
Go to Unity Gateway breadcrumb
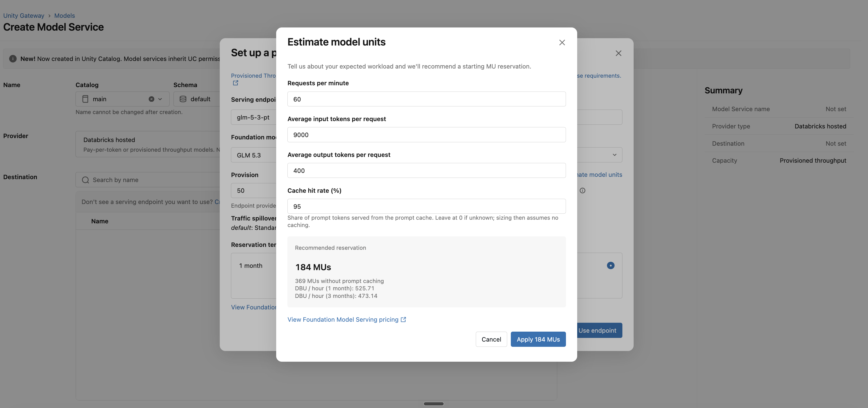tap(24, 15)
